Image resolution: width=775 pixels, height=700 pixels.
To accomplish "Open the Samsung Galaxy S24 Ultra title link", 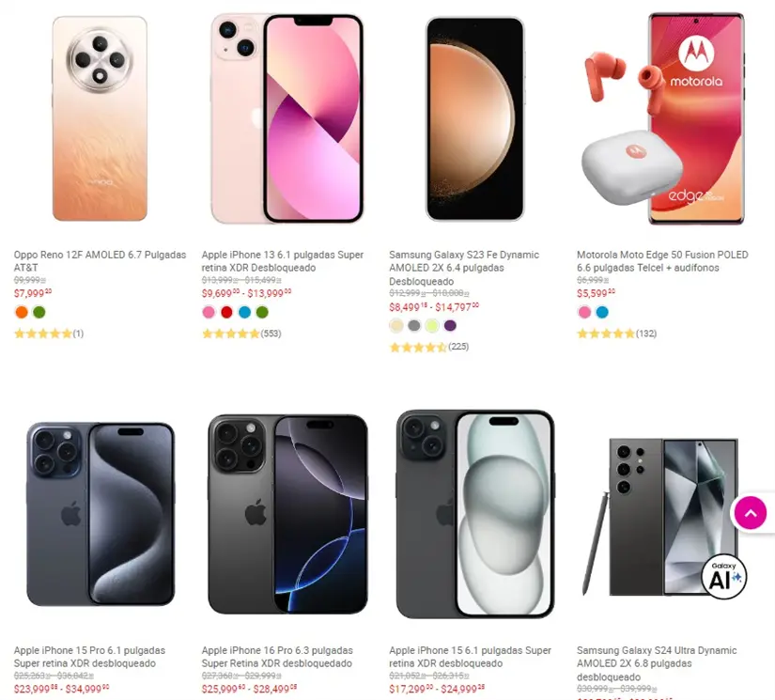I will pos(657,663).
